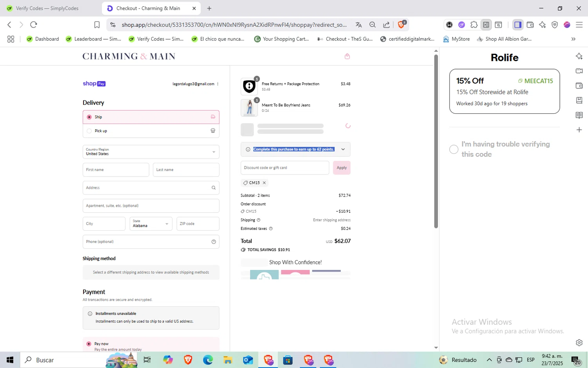
Task: Open the Your Shopping Cart... bookmark
Action: click(281, 39)
